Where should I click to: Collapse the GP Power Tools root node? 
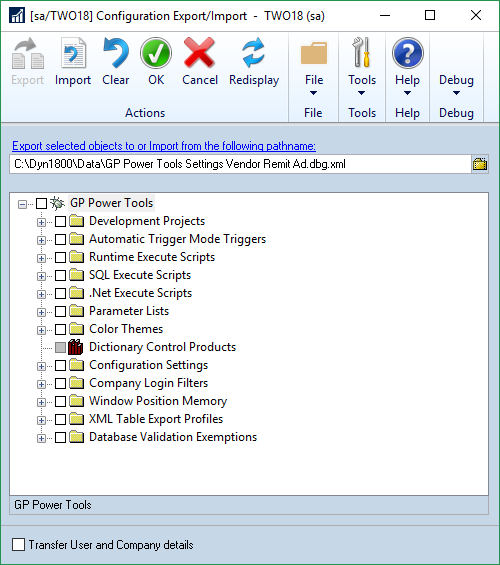click(22, 204)
